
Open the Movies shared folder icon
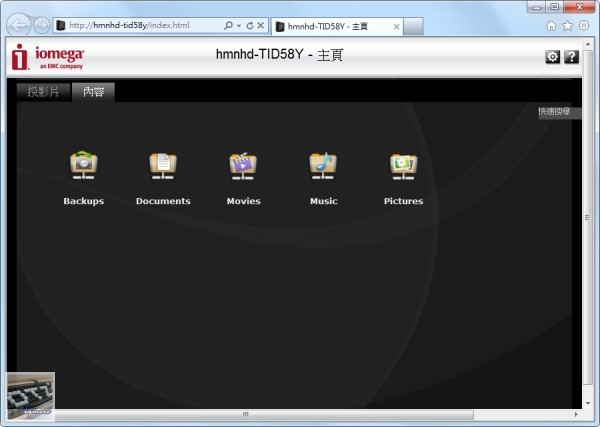pos(243,165)
